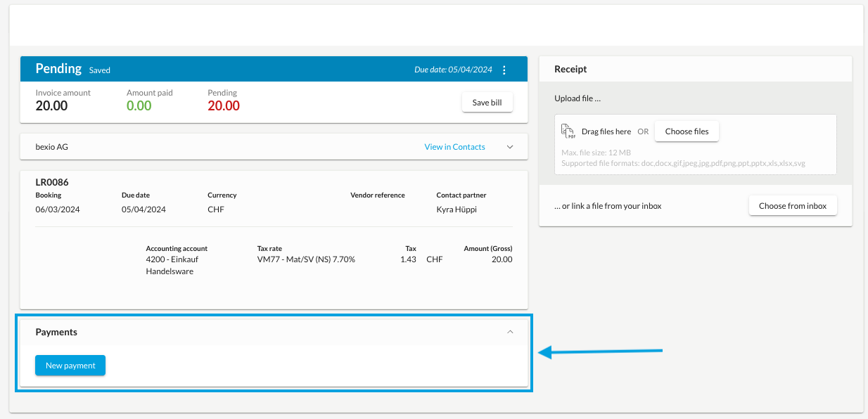Expand the bexio AG contact details chevron
The image size is (868, 419).
[511, 147]
